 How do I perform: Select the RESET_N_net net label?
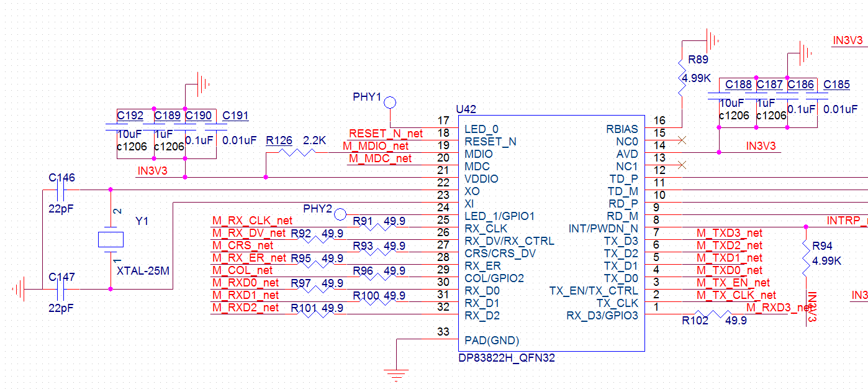tap(386, 134)
